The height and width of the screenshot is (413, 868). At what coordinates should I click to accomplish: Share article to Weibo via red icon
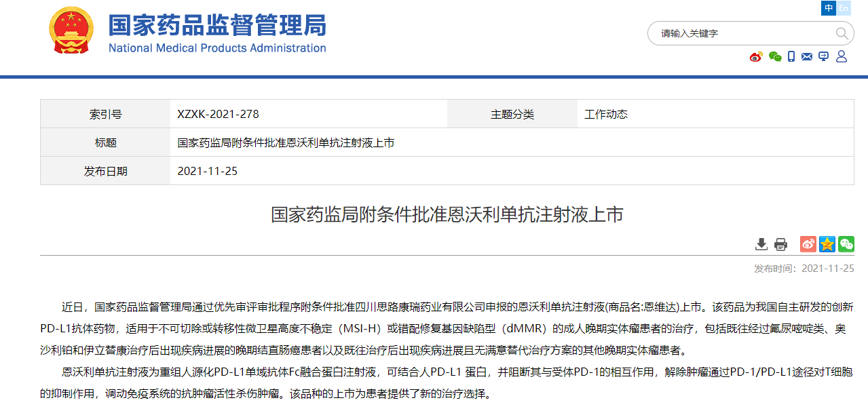tap(808, 244)
